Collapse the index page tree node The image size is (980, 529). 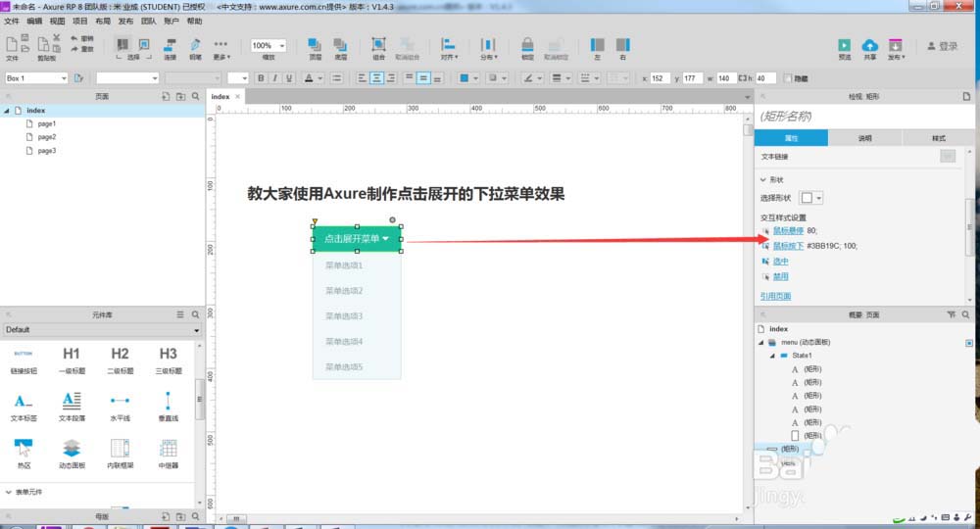click(x=7, y=111)
